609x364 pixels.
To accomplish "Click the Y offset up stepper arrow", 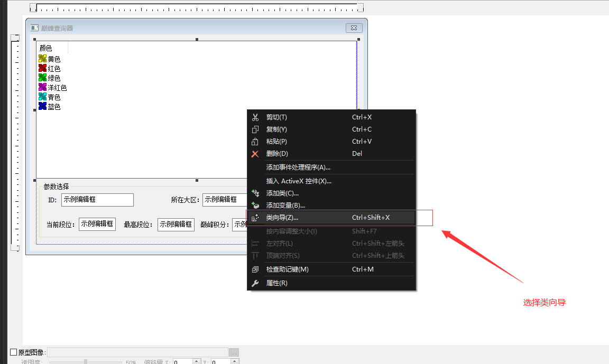I will point(234,360).
